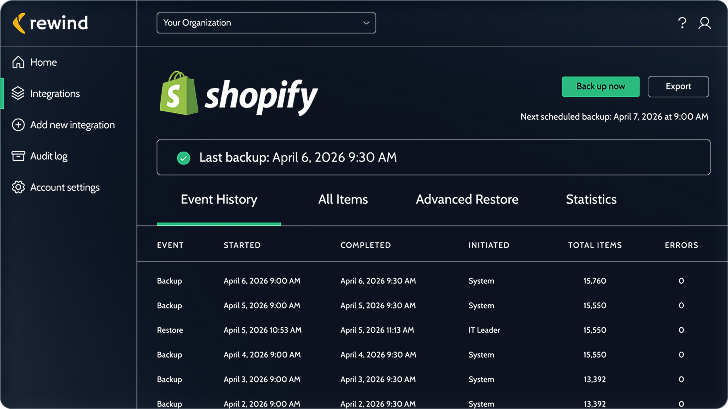
Task: Click 'April 3, 2026 9:00 AM' start time
Action: pos(262,379)
